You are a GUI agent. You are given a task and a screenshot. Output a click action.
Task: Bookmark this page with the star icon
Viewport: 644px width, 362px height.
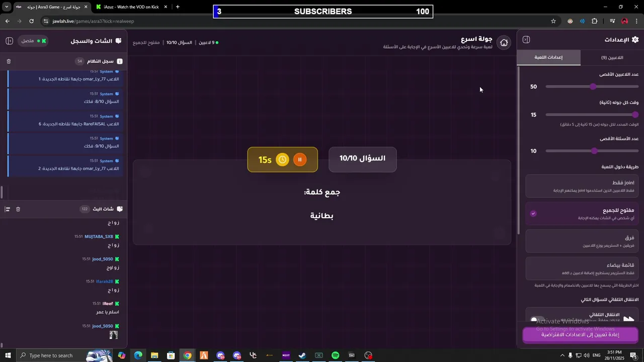point(553,21)
